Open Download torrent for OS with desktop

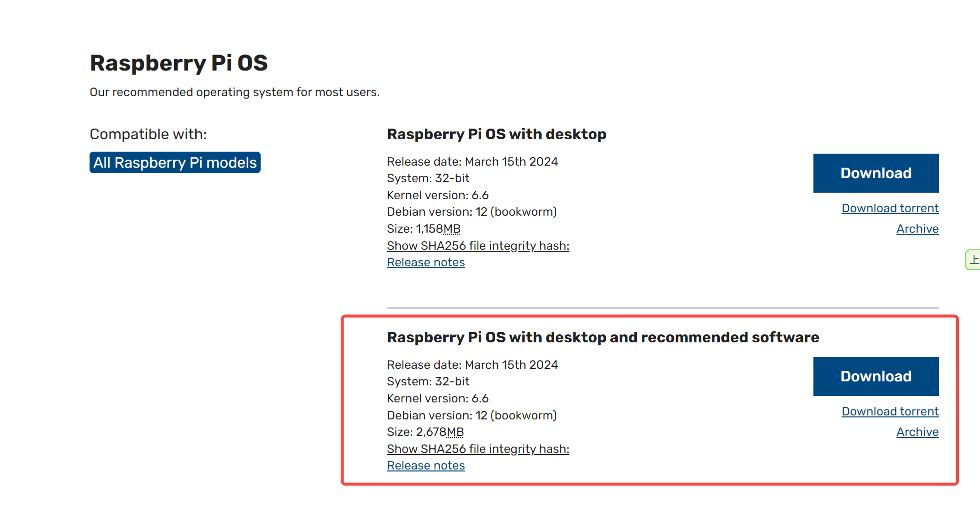point(890,208)
